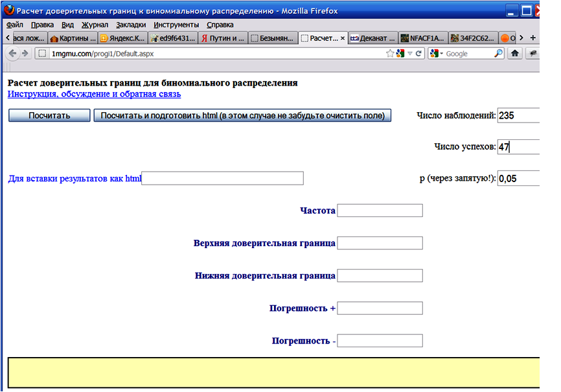This screenshot has width=561, height=392.
Task: Open the Справка menu
Action: (220, 25)
